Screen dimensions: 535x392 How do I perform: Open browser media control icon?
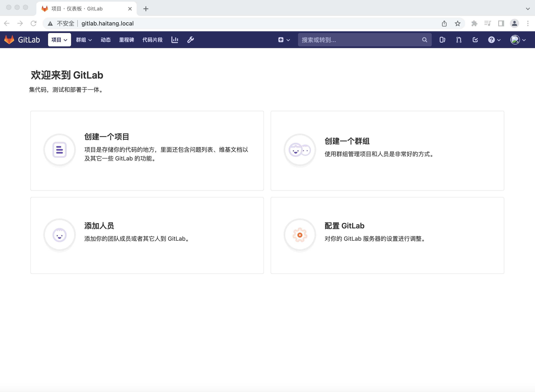488,23
